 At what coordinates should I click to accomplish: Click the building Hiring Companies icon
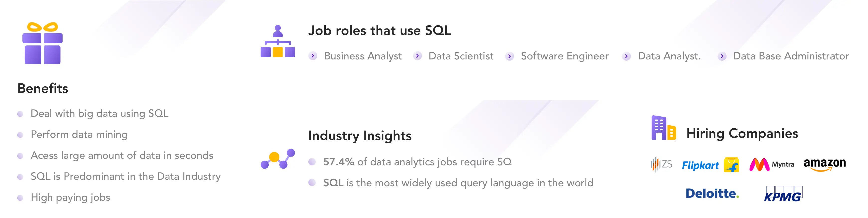click(663, 128)
